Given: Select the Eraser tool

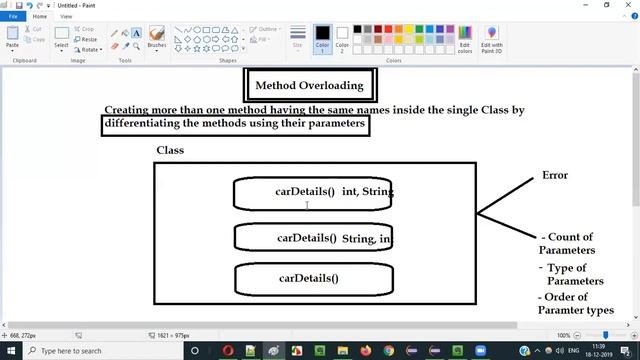Looking at the screenshot, I should pyautogui.click(x=115, y=46).
